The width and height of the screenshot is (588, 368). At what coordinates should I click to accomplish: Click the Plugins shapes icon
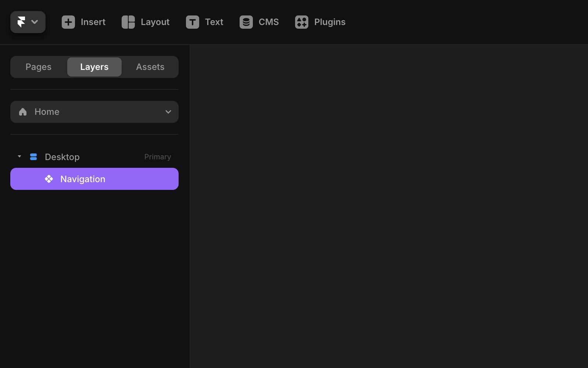[302, 22]
